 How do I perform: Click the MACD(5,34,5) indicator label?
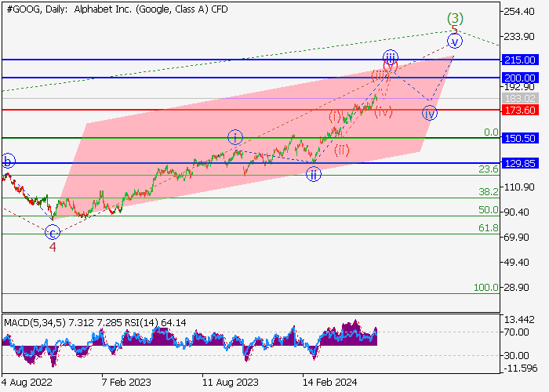(35, 323)
